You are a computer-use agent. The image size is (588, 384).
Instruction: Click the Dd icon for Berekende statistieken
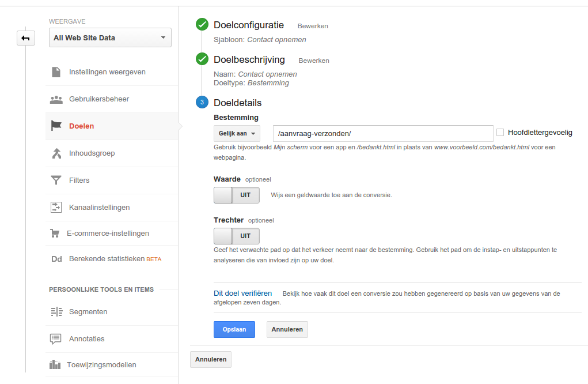(x=56, y=259)
